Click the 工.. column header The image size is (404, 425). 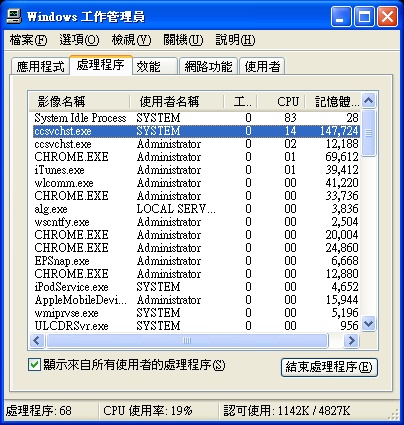coord(240,101)
